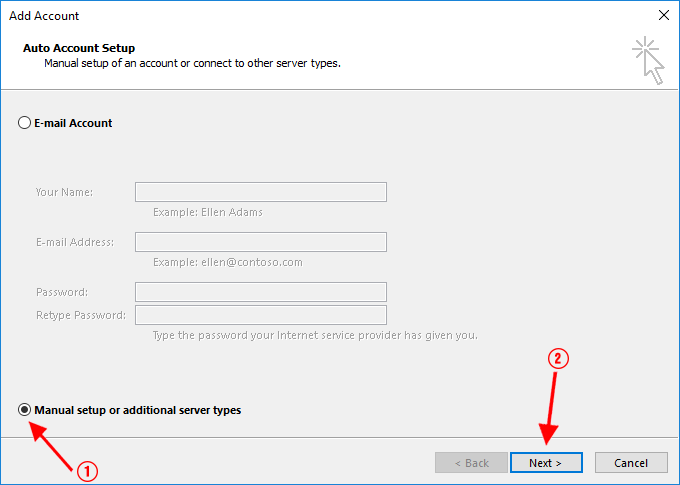Click the 'Example: ellen@contoso.com' hint text
Viewport: 680px width, 485px height.
(x=228, y=262)
